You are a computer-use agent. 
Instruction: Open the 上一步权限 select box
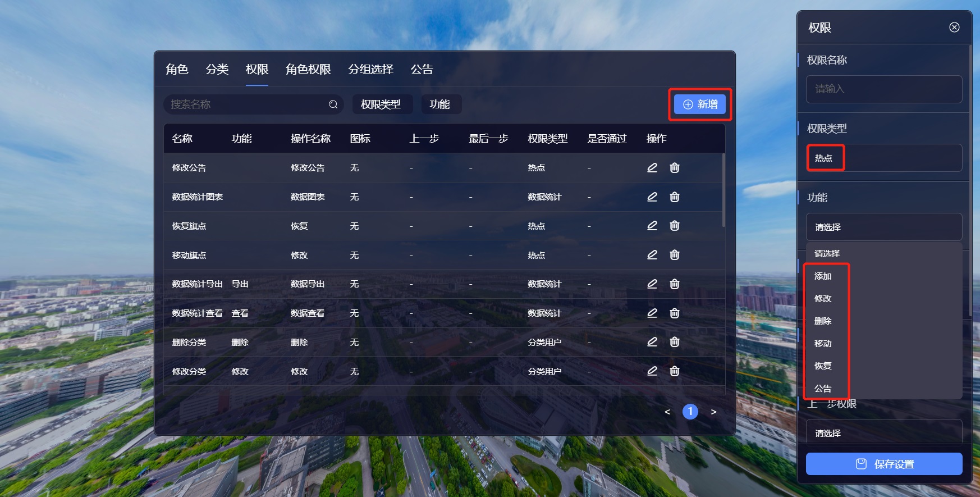click(884, 432)
